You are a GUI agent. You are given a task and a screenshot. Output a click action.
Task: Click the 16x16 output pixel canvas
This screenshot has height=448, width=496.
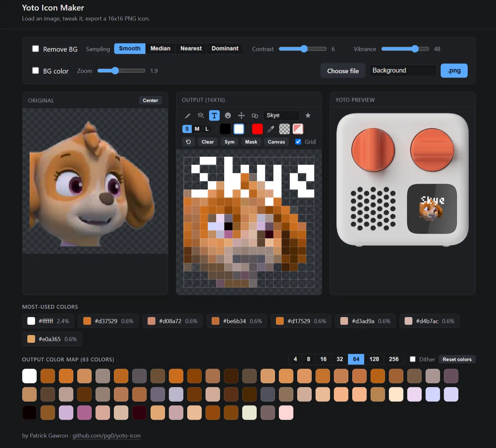[x=249, y=222]
